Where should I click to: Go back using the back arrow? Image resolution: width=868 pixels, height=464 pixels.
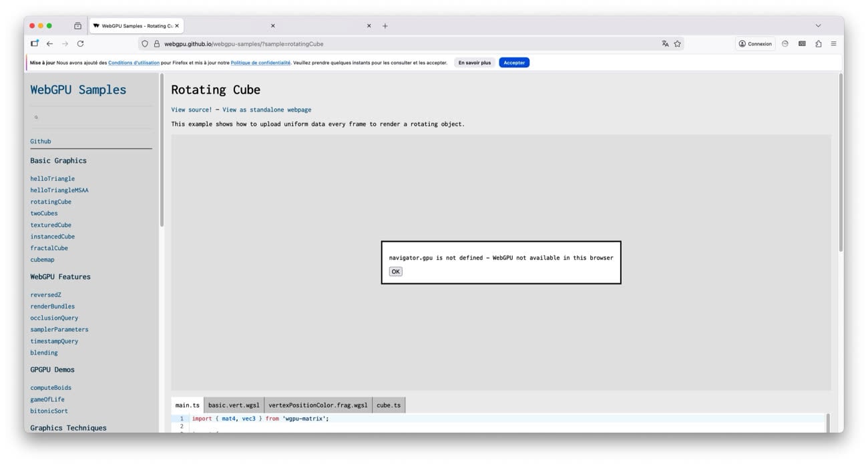tap(49, 44)
